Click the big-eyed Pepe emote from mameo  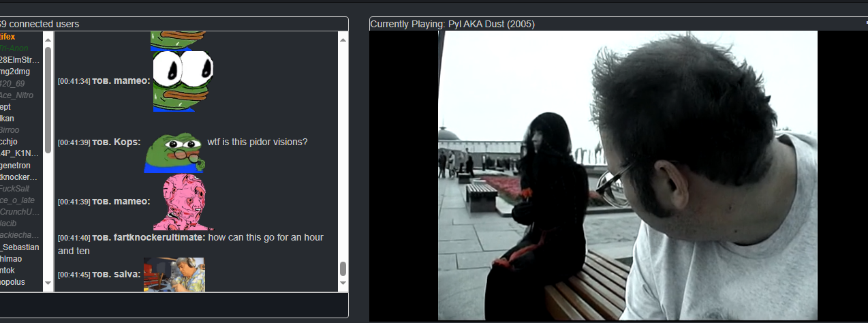[183, 81]
